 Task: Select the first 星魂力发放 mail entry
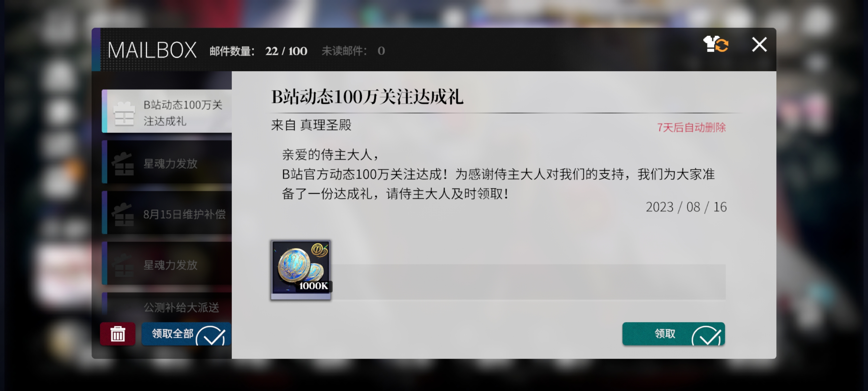coord(167,162)
